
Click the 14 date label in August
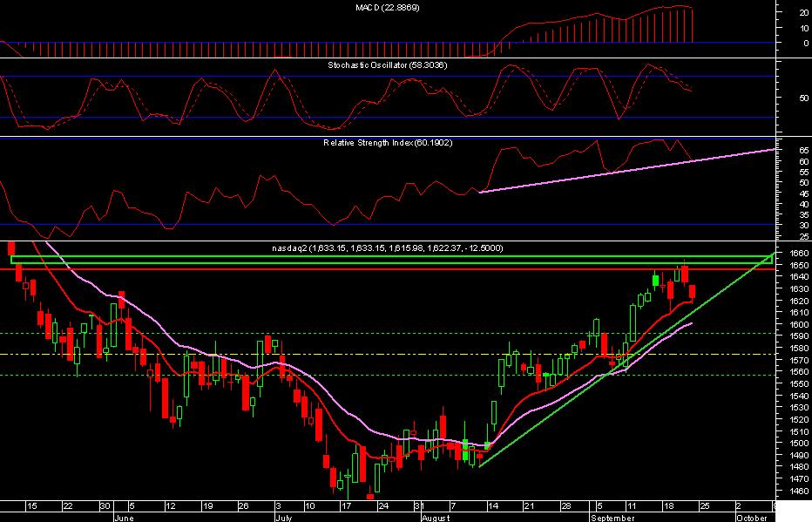pos(493,506)
